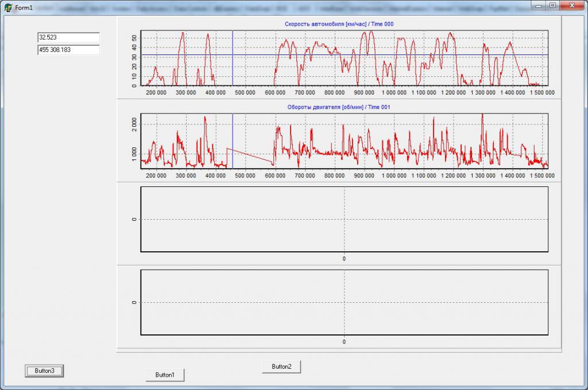Click the Form1 title bar text
The image size is (588, 390).
[24, 6]
